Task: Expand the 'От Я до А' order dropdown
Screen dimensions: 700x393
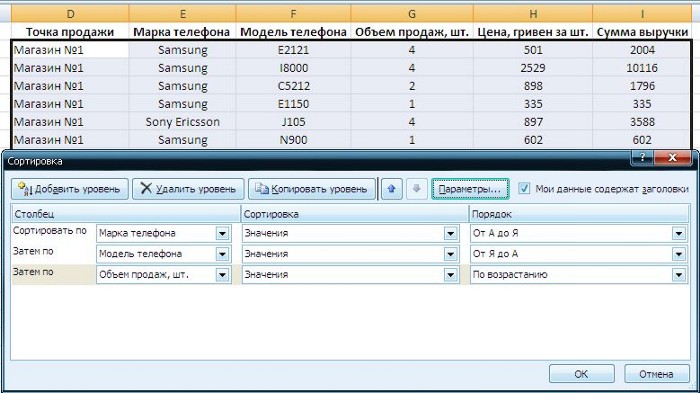Action: 679,254
